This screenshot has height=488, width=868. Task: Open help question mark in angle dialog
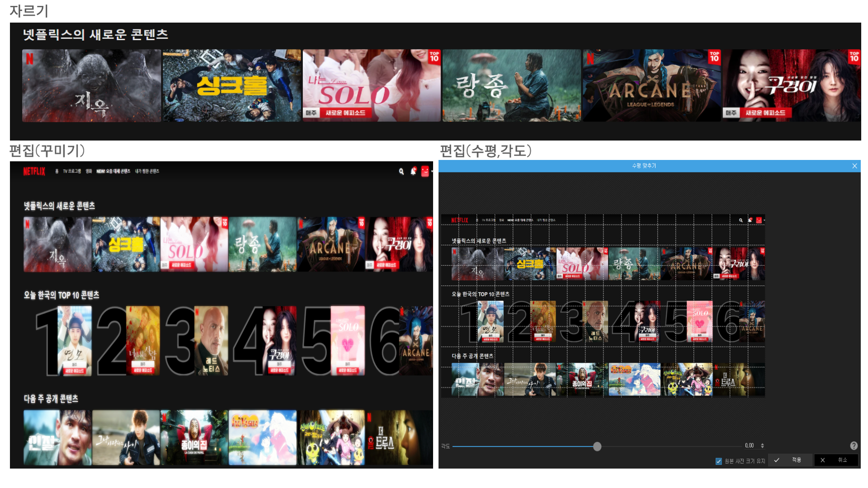(854, 446)
